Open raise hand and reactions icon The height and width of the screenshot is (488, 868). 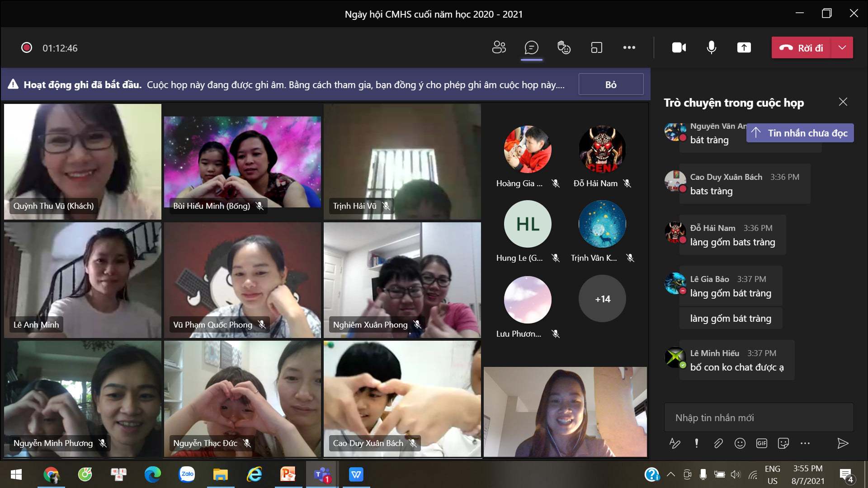point(564,47)
